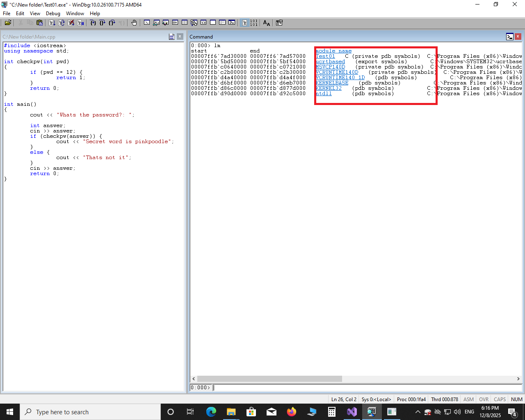Open the Command window's prompt icon menu
Screen dimensions: 525x420
point(509,37)
